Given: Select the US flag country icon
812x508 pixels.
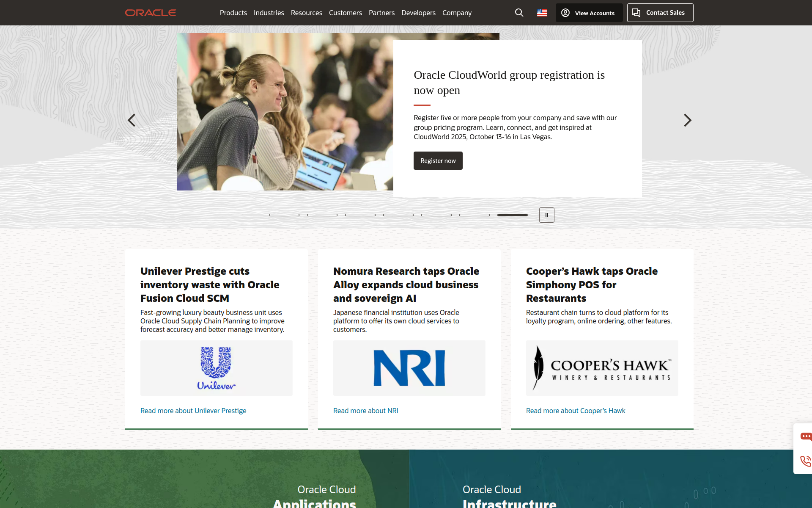Looking at the screenshot, I should pyautogui.click(x=542, y=13).
